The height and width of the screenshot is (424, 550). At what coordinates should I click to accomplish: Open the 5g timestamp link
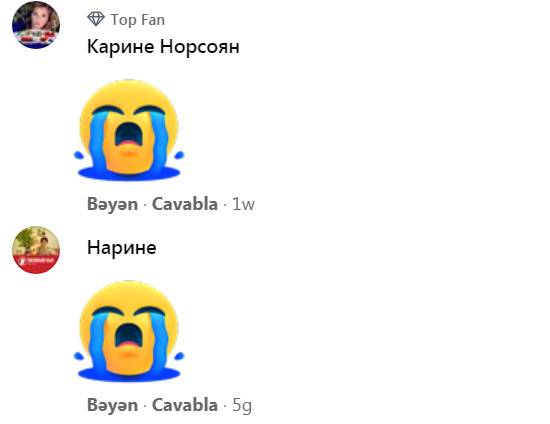242,406
